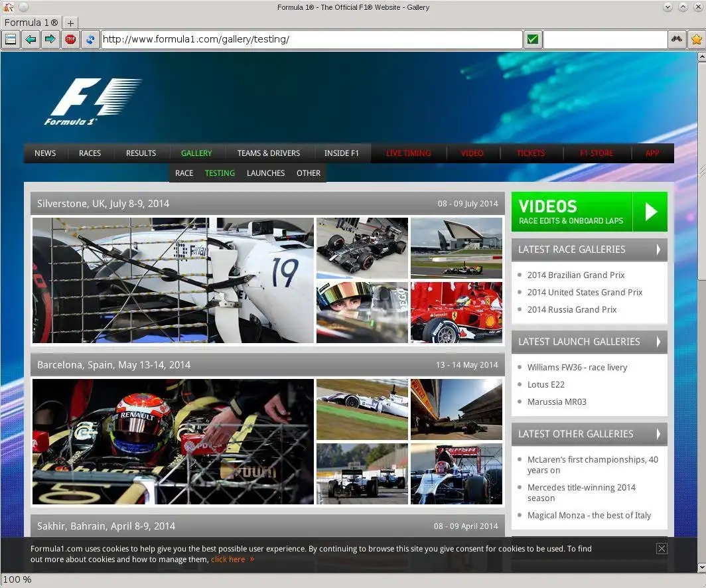
Task: Bookmark the page with the star icon
Action: [x=697, y=40]
